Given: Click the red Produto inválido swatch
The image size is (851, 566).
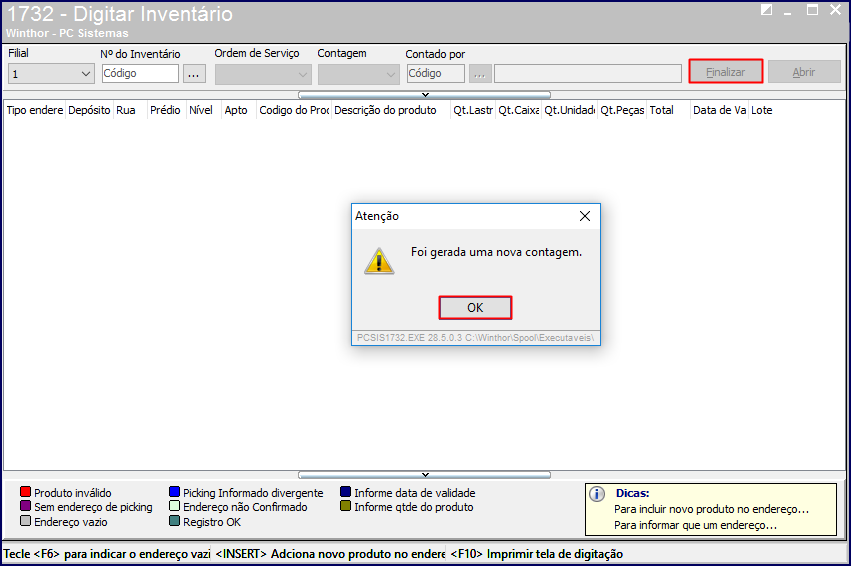Looking at the screenshot, I should point(25,492).
